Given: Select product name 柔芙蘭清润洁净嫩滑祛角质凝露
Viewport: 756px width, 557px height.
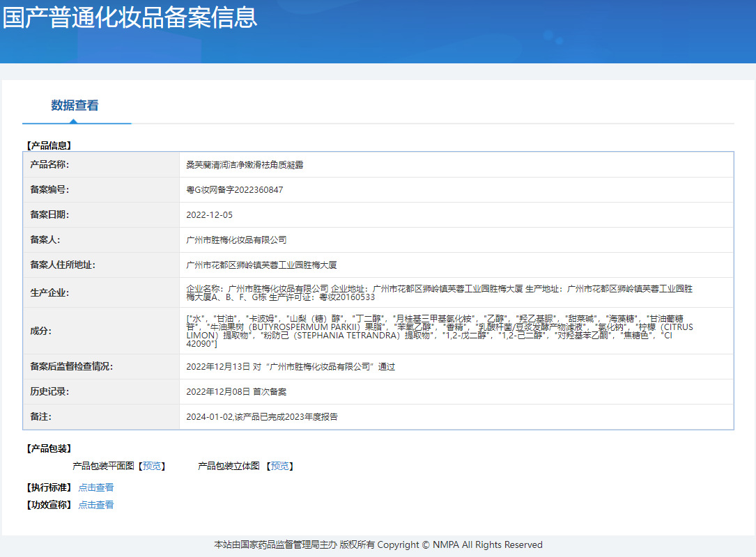Looking at the screenshot, I should coord(245,165).
